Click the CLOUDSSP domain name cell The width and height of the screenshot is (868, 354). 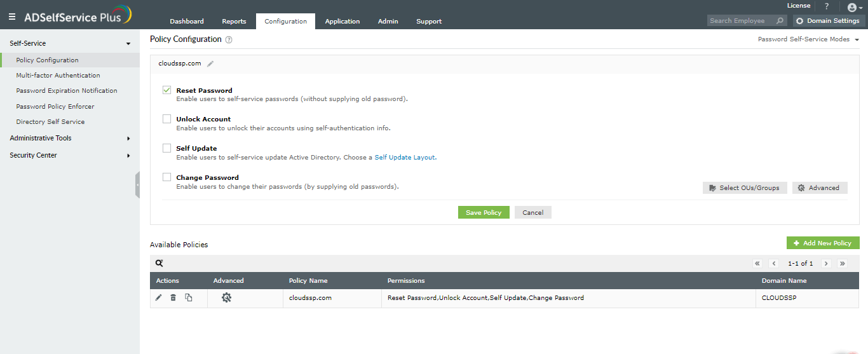click(x=780, y=297)
